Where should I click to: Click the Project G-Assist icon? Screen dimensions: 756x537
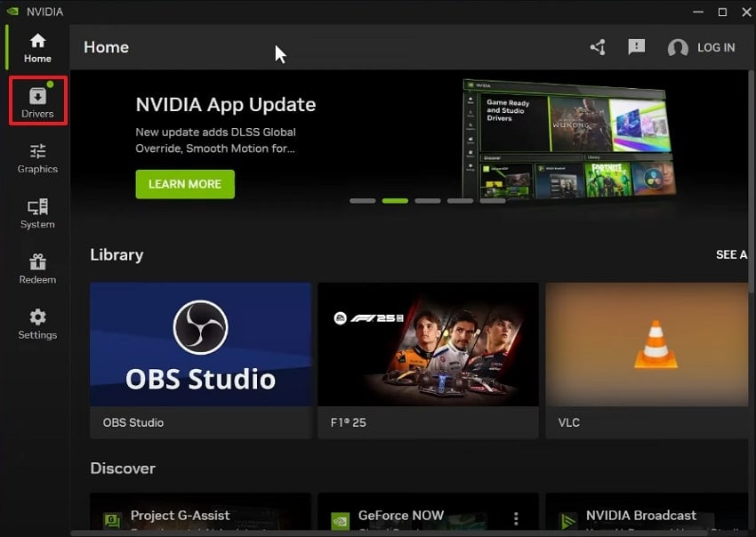(x=112, y=521)
